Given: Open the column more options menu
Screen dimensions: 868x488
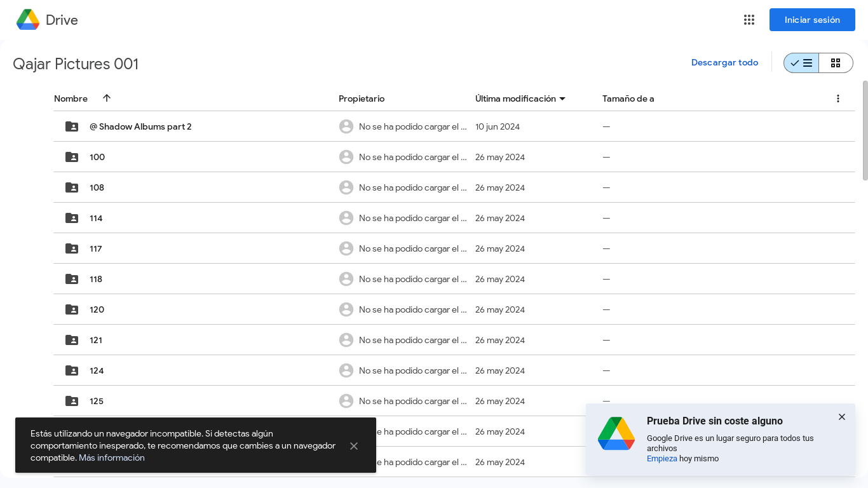Looking at the screenshot, I should (x=838, y=98).
